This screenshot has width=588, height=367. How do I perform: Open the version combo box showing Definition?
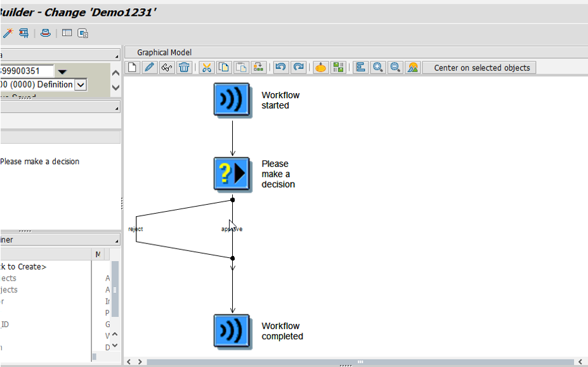79,84
